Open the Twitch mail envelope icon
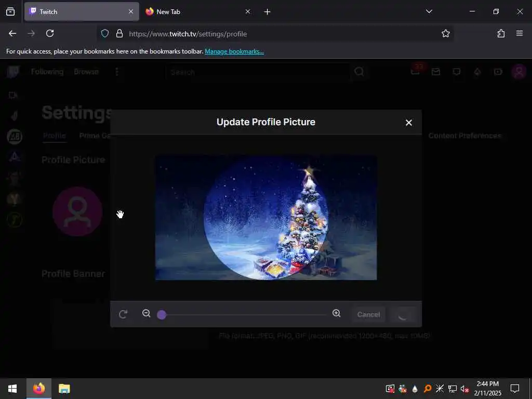532x399 pixels. [x=436, y=72]
